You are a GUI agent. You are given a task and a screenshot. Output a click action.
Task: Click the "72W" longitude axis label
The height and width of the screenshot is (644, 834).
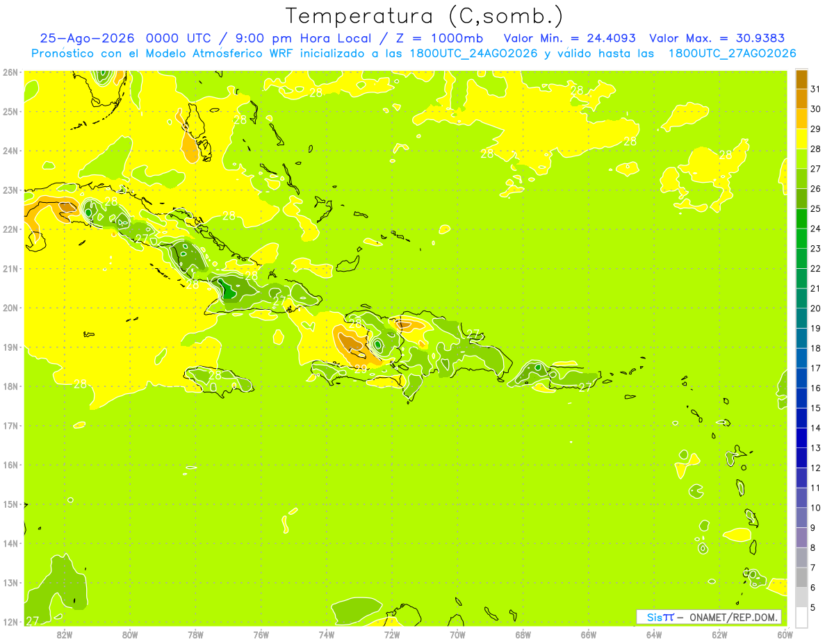tap(392, 634)
